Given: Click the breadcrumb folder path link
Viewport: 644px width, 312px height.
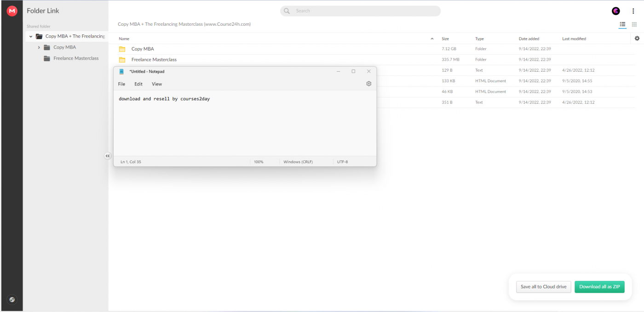Looking at the screenshot, I should (x=184, y=24).
